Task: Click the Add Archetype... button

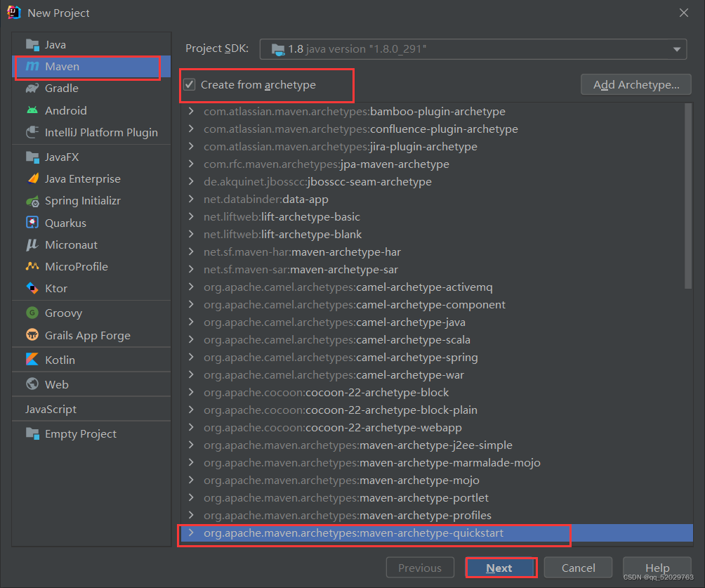Action: click(636, 84)
